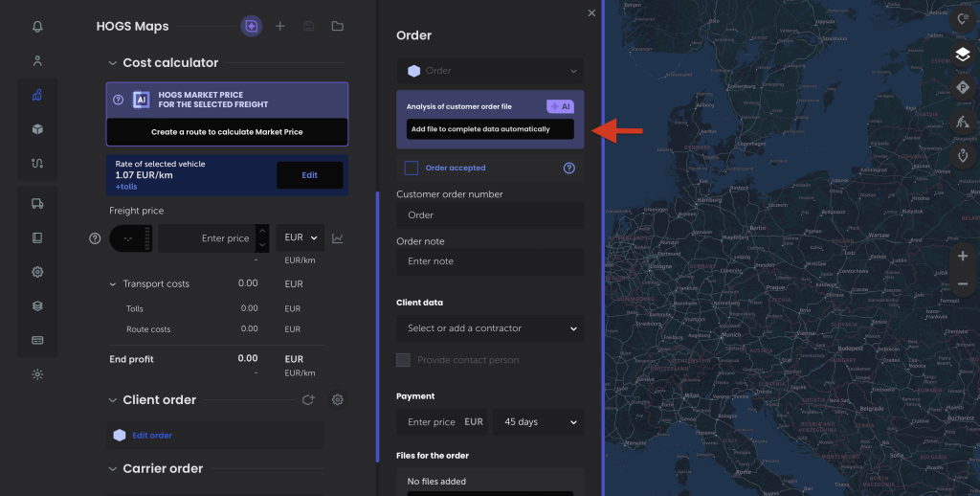This screenshot has width=980, height=496.
Task: Click the 1.07 EUR/km rate value
Action: pyautogui.click(x=144, y=175)
